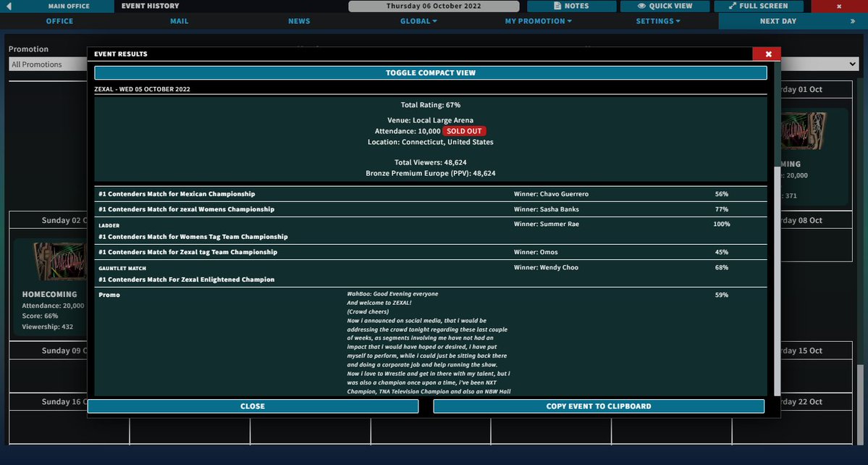The height and width of the screenshot is (465, 868).
Task: Click the 59% promo rating
Action: coord(721,295)
